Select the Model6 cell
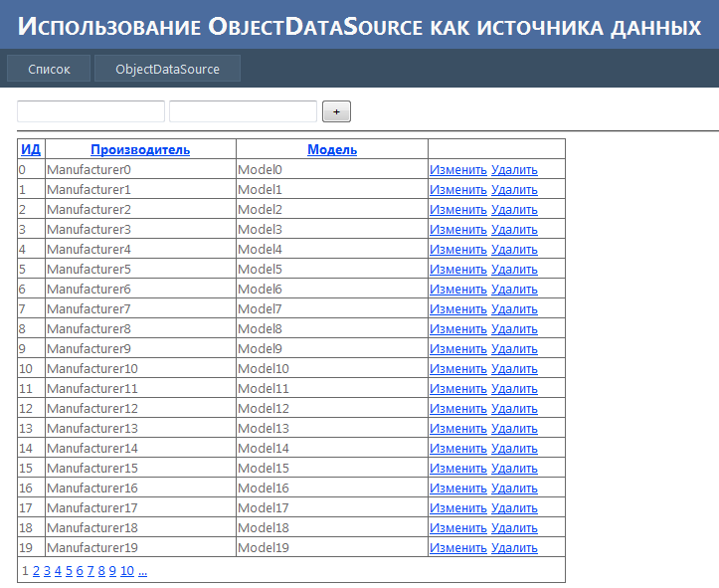Image resolution: width=719 pixels, height=588 pixels. [332, 289]
